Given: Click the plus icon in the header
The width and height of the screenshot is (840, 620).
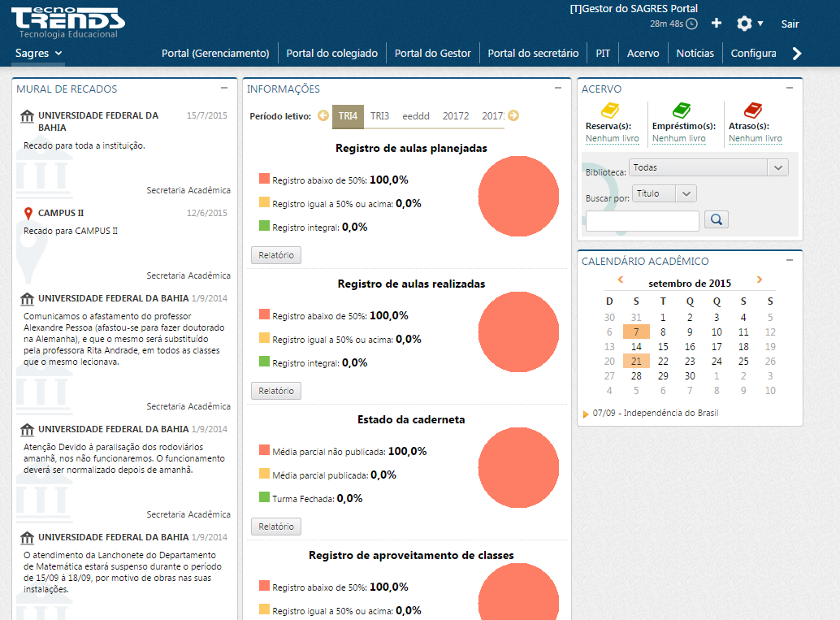Looking at the screenshot, I should click(716, 24).
